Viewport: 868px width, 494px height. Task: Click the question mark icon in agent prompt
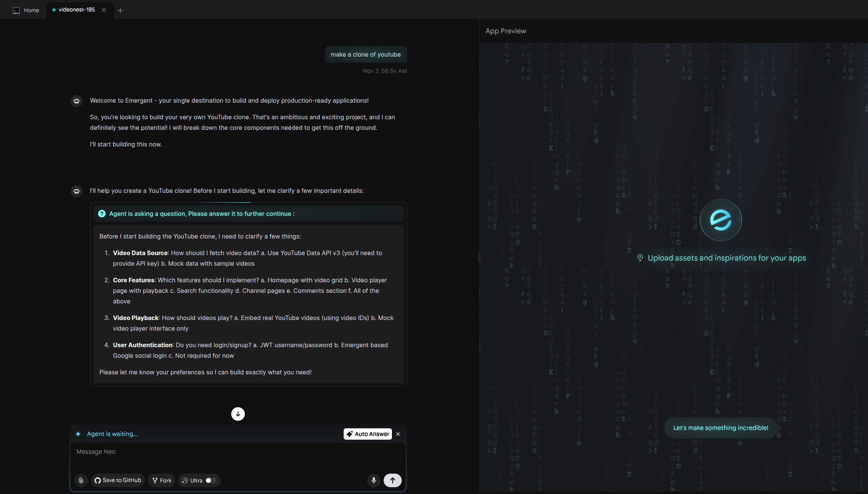tap(102, 214)
